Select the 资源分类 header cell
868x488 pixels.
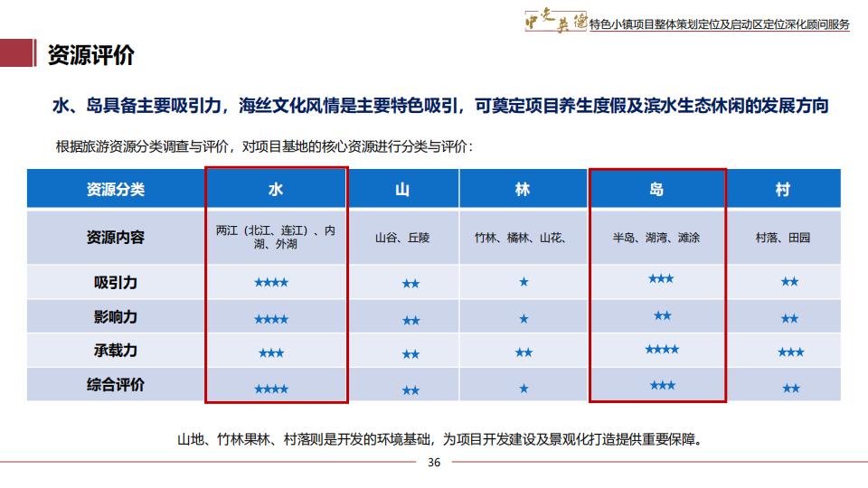pos(116,189)
